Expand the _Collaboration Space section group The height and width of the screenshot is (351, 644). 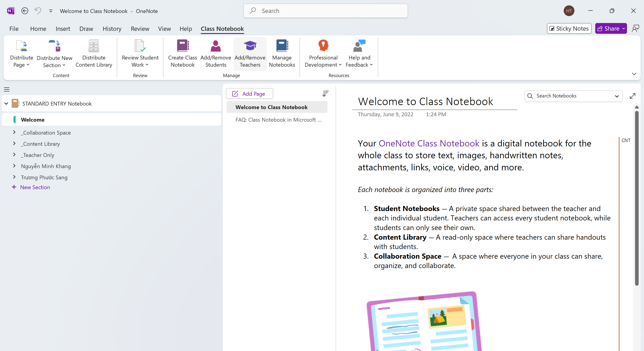point(14,132)
